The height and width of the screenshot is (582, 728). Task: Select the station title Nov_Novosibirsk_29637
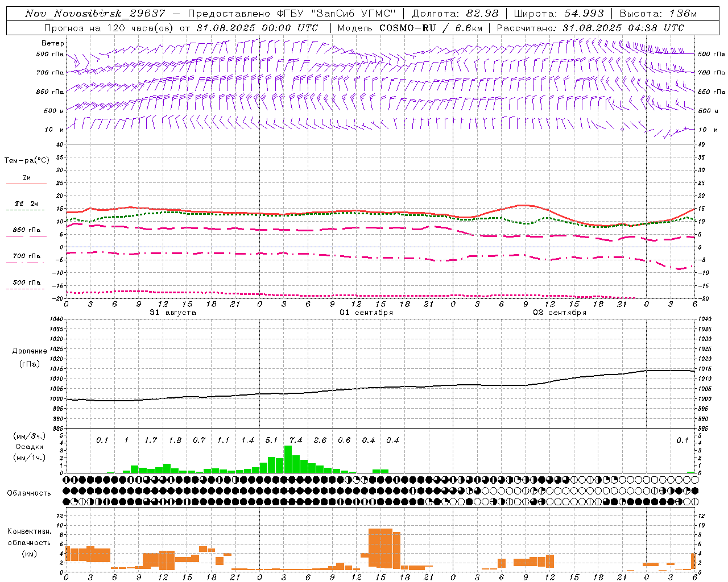click(96, 14)
